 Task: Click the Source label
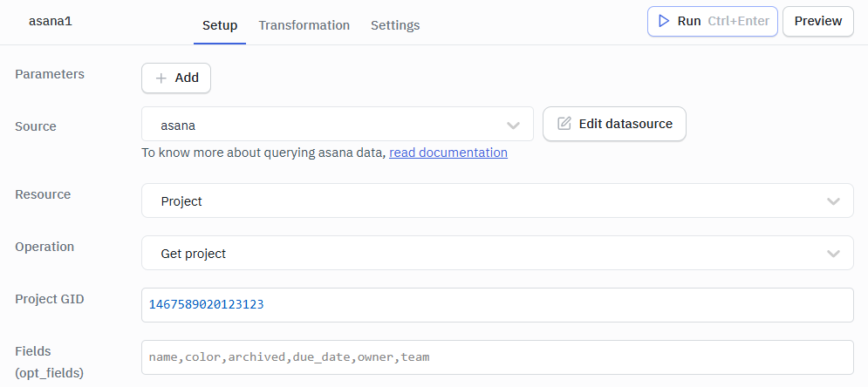tap(36, 126)
